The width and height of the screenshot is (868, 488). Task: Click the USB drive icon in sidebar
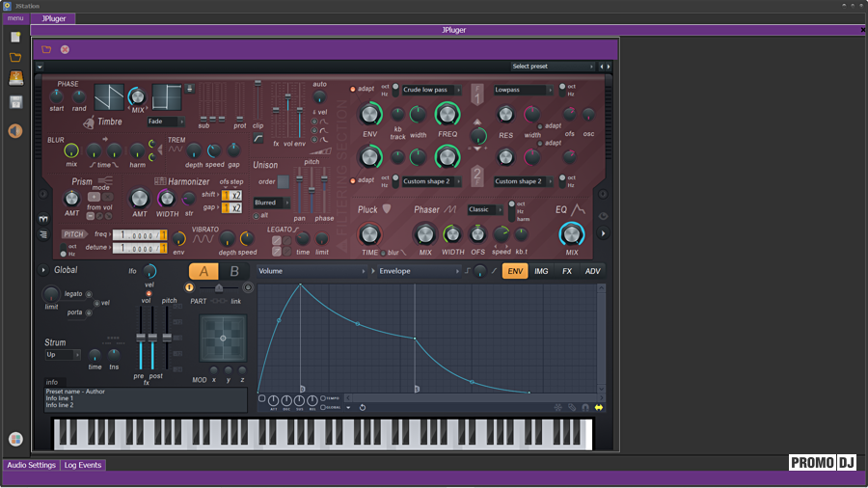click(15, 78)
